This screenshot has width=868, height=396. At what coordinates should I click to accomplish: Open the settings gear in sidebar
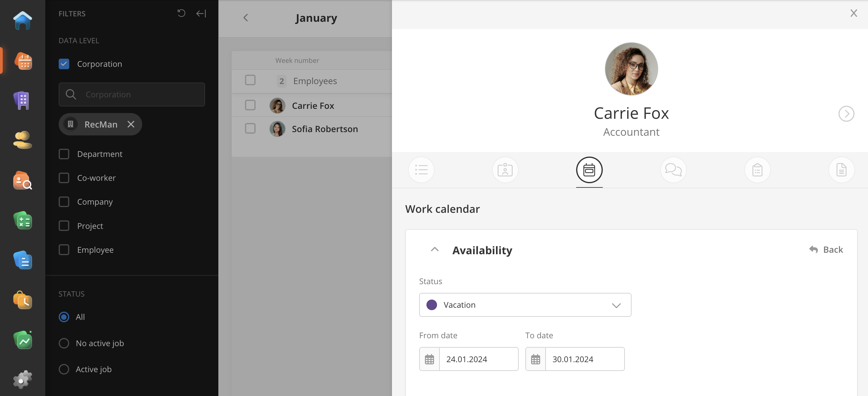[23, 380]
